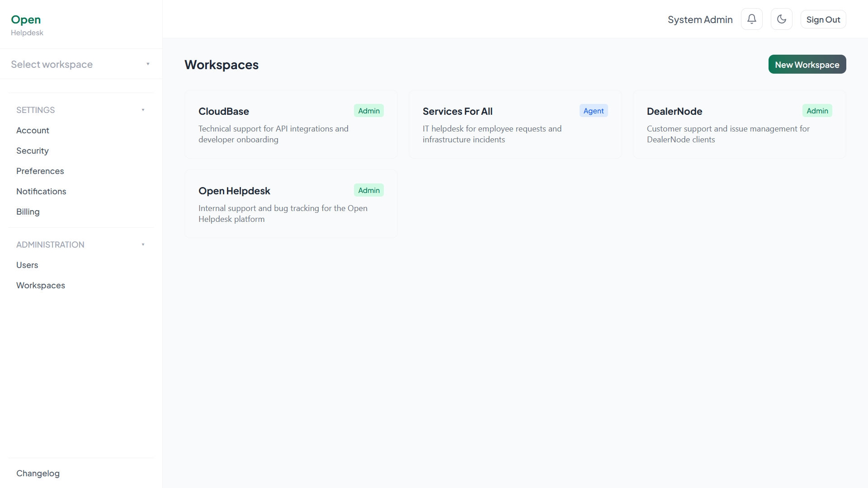Click the Admin badge on CloudBase
The height and width of the screenshot is (488, 868).
tap(369, 111)
